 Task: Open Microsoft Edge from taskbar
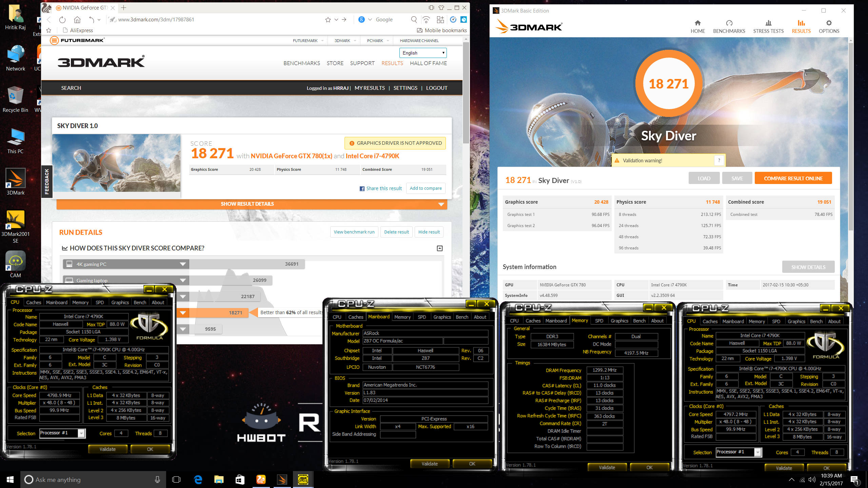[x=198, y=480]
